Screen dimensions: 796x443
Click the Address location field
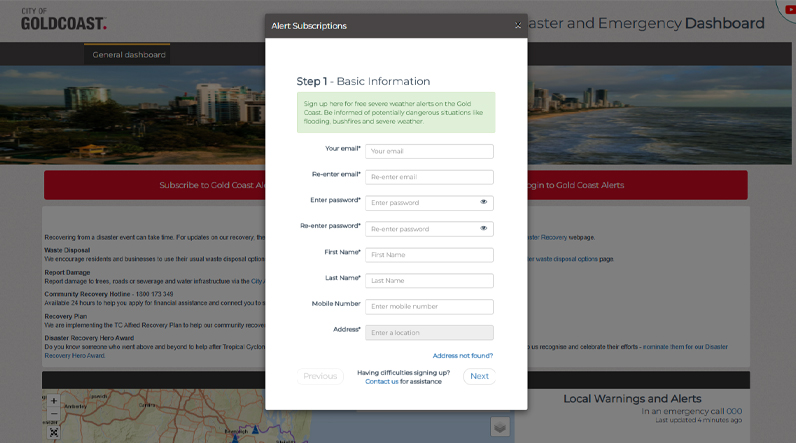pos(429,333)
